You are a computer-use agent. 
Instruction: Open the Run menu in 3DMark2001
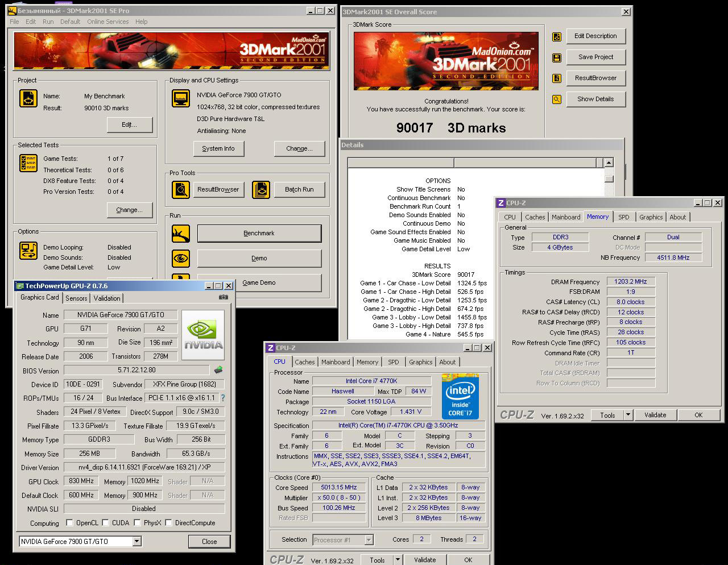pos(48,22)
